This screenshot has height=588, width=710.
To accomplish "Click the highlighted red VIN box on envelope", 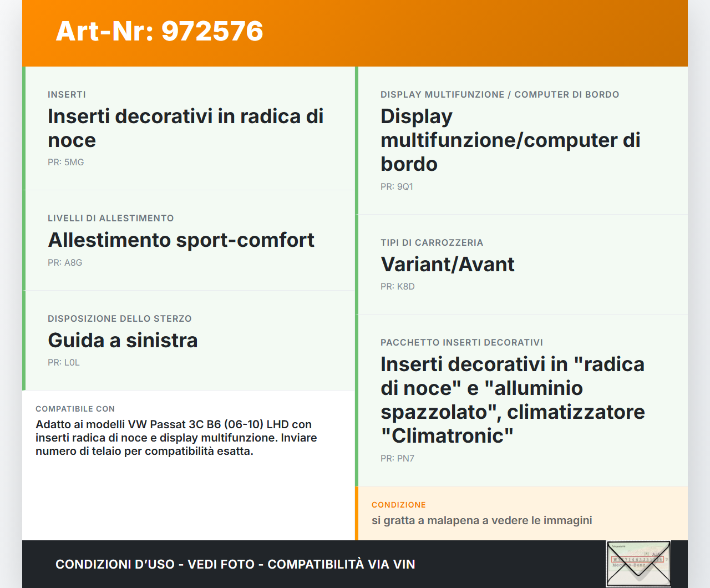I will click(x=637, y=559).
